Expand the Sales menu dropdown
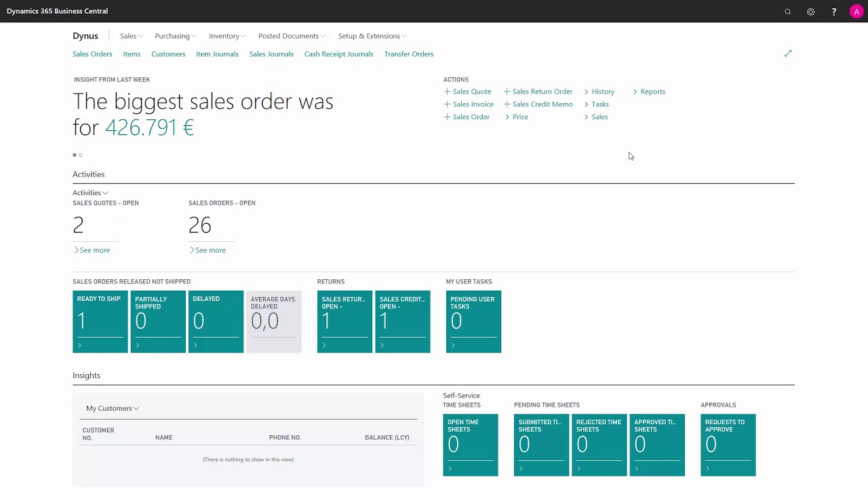Screen dimensions: 868x488 [131, 36]
